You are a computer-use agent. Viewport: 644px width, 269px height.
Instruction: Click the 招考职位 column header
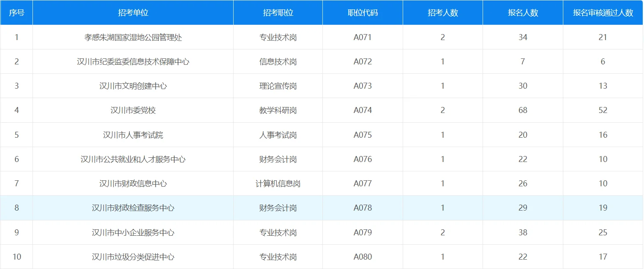278,12
